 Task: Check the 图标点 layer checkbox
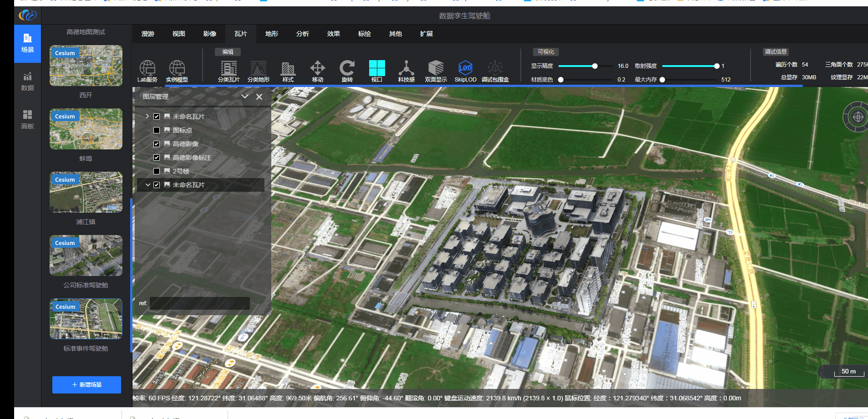(x=157, y=130)
